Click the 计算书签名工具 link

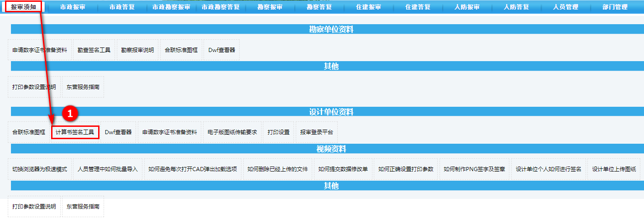tap(75, 132)
